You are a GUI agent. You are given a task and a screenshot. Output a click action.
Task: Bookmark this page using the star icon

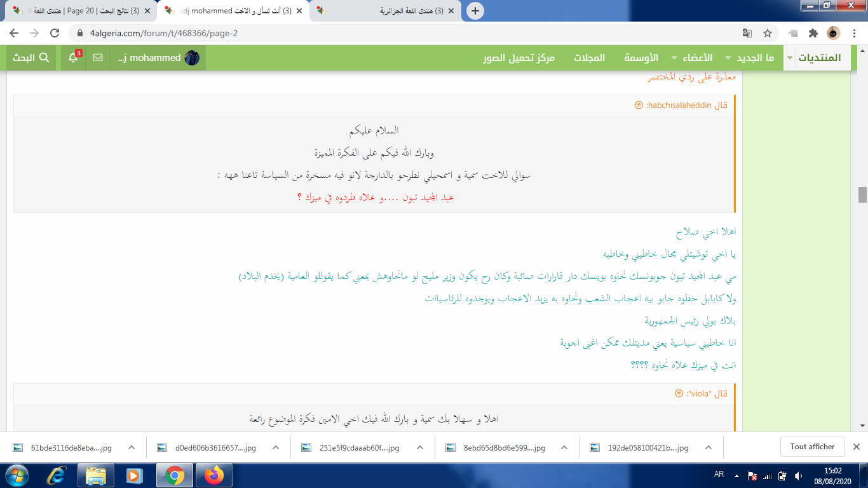coord(768,33)
